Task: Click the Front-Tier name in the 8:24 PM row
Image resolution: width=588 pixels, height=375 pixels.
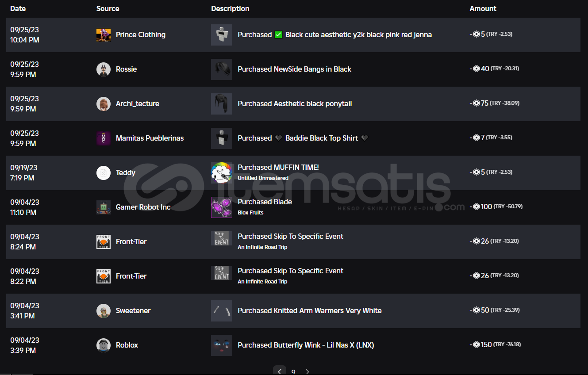Action: [131, 242]
